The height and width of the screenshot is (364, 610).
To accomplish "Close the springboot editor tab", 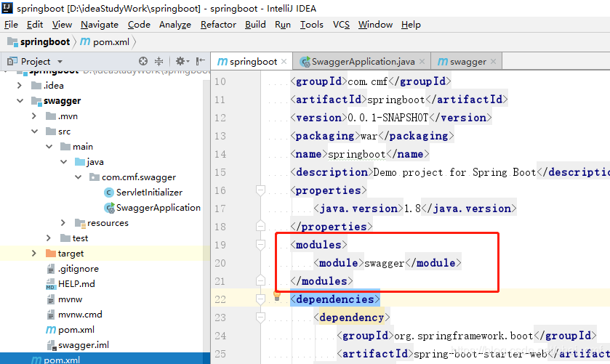I will point(284,62).
